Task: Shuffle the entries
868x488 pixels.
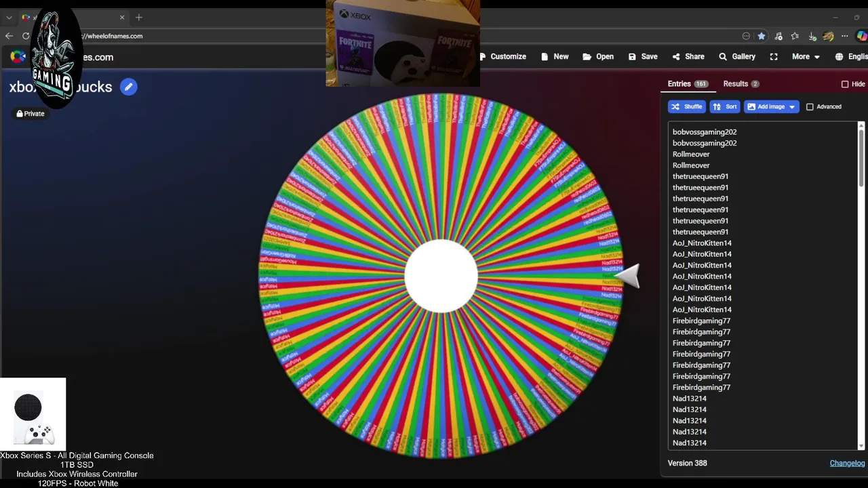Action: (686, 107)
